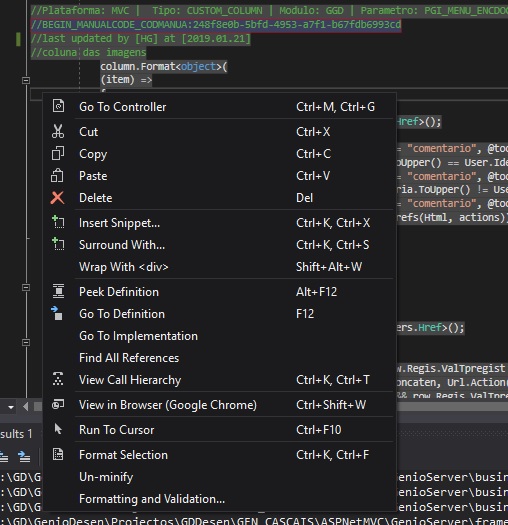Select Find All References
Viewport: 508px width, 525px height.
tap(220, 358)
